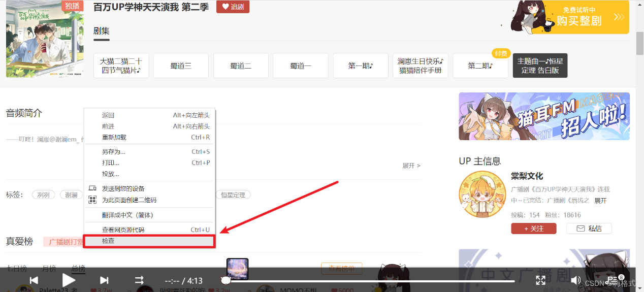The width and height of the screenshot is (644, 292).
Task: Select episode 蜀道二
Action: tap(241, 66)
